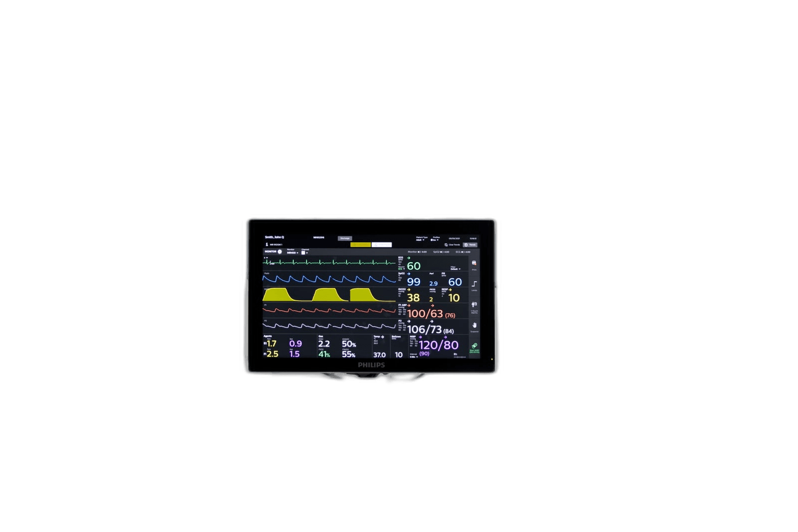Tap the Clear Trends icon

click(446, 245)
